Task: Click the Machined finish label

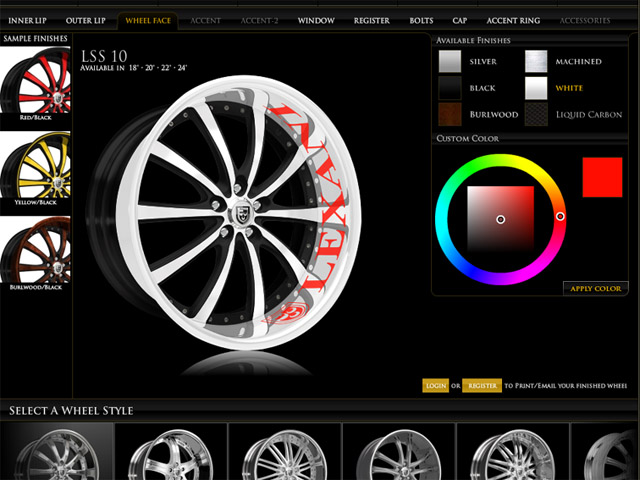Action: click(578, 62)
